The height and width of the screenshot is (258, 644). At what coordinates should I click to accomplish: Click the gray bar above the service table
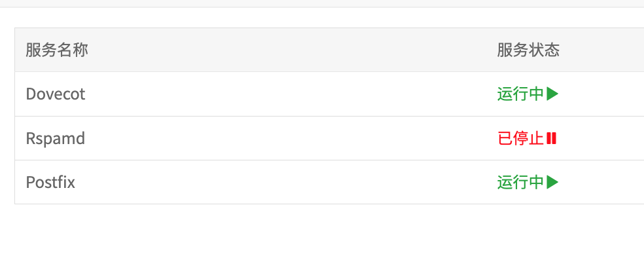[x=322, y=3]
